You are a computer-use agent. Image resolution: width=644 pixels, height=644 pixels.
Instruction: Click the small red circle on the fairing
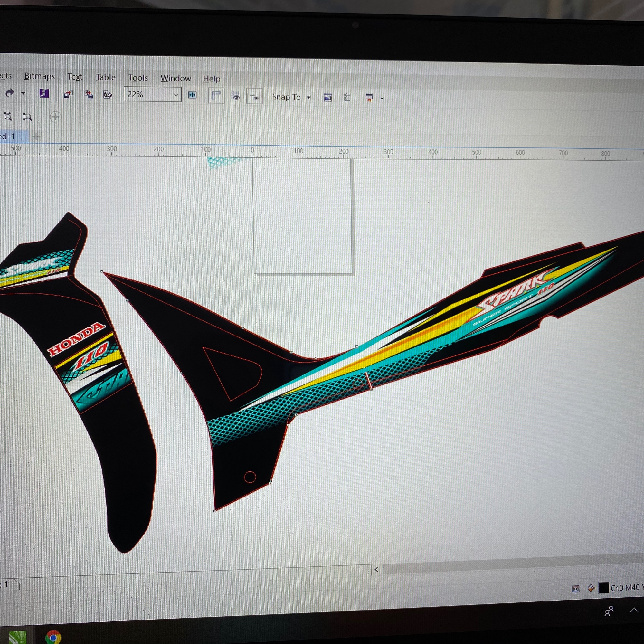click(x=250, y=477)
